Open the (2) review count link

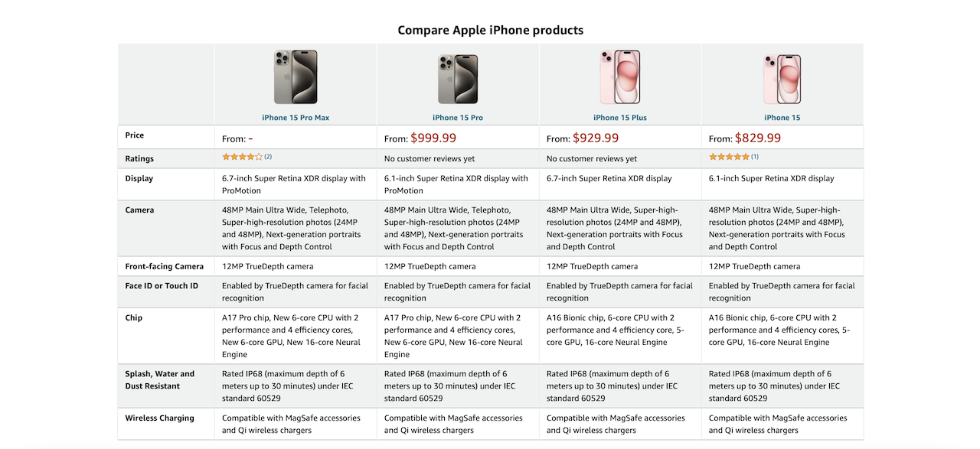[x=268, y=157]
